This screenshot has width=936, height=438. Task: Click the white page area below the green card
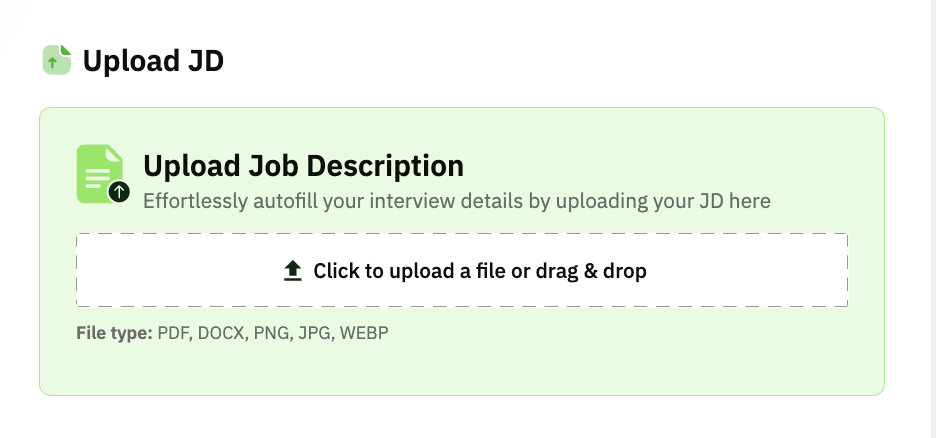(460, 418)
